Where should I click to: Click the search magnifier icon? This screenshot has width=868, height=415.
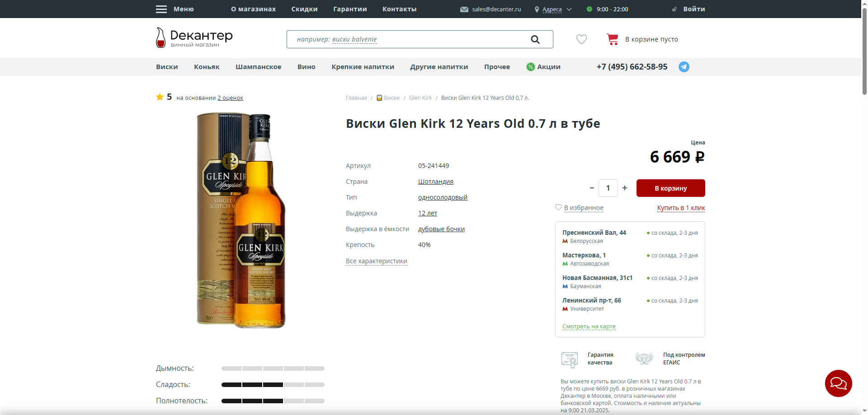click(535, 39)
